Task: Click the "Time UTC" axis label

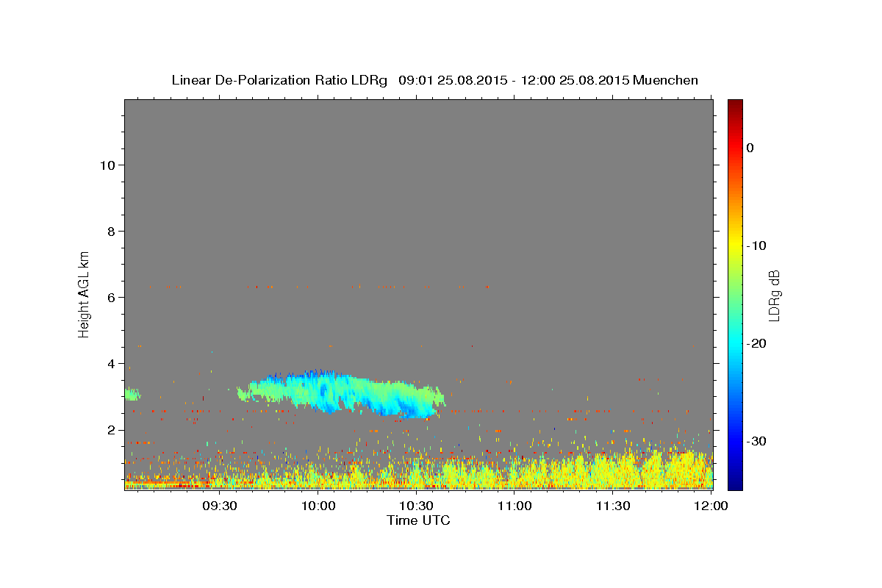Action: tap(418, 520)
